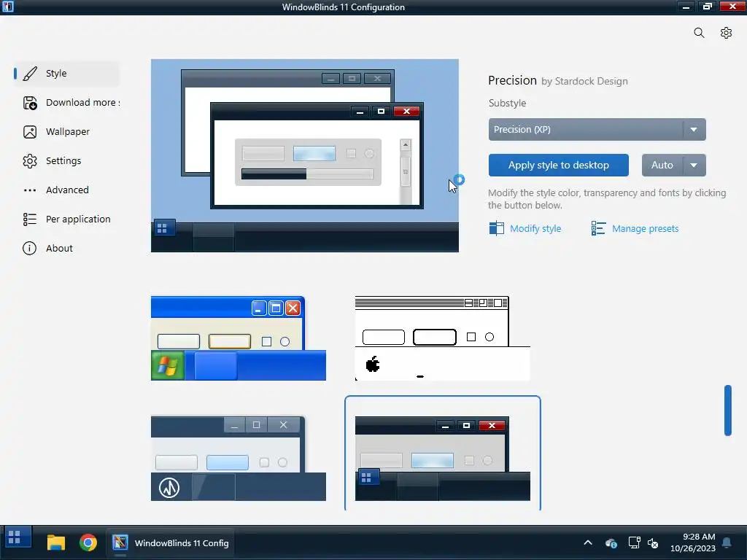
Task: Click the network tray icon
Action: coord(634,542)
